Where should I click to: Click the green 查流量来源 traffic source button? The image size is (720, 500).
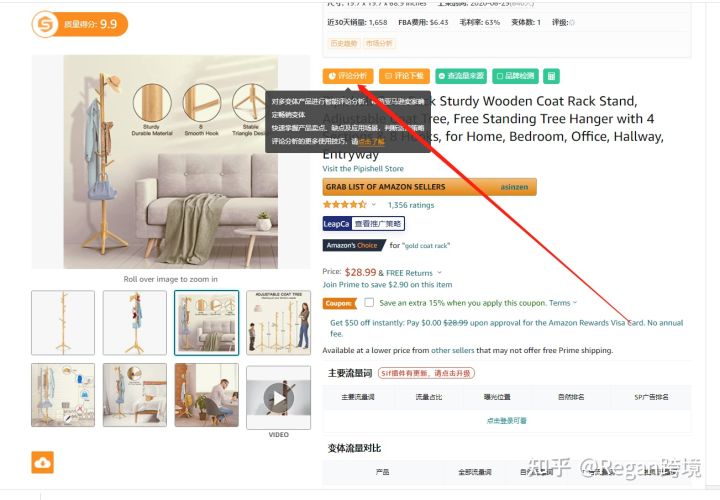click(461, 76)
